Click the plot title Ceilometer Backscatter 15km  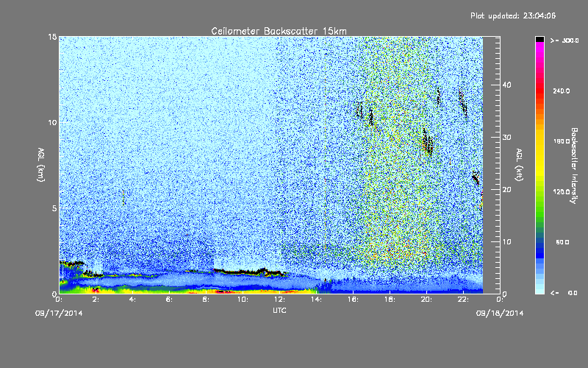tap(279, 31)
